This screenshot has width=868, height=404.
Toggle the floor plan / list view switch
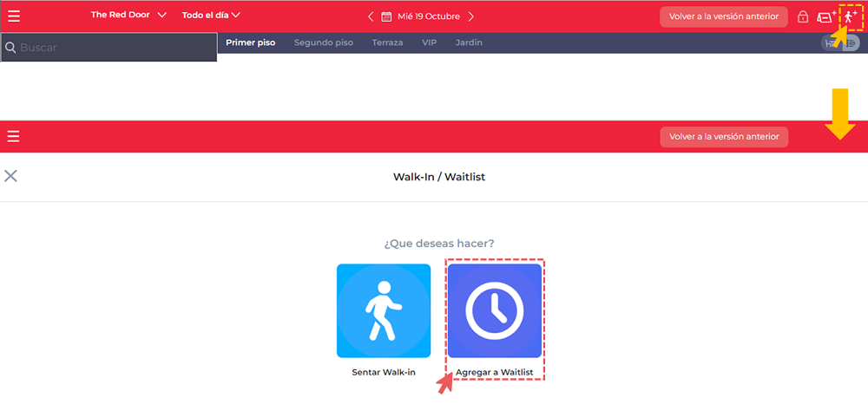[840, 43]
